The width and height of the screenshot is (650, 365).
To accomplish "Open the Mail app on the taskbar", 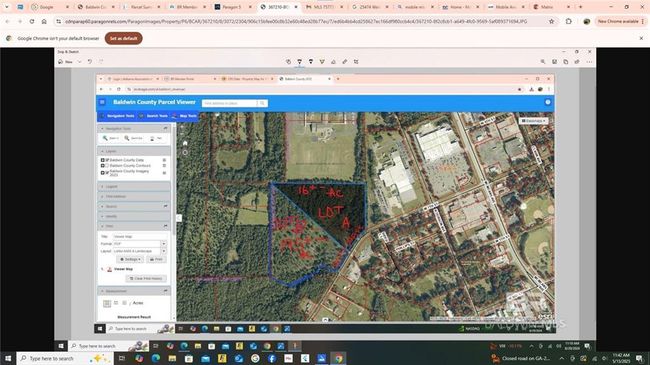I will (205, 358).
